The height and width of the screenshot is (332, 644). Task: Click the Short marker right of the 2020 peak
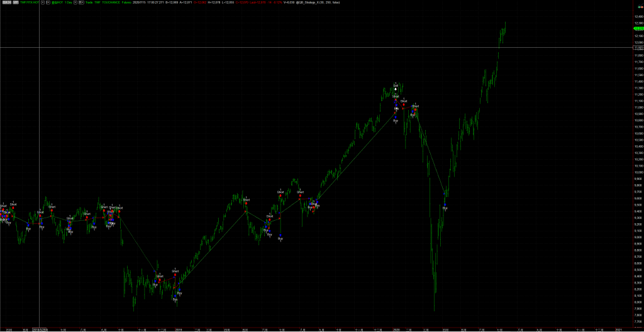404,102
